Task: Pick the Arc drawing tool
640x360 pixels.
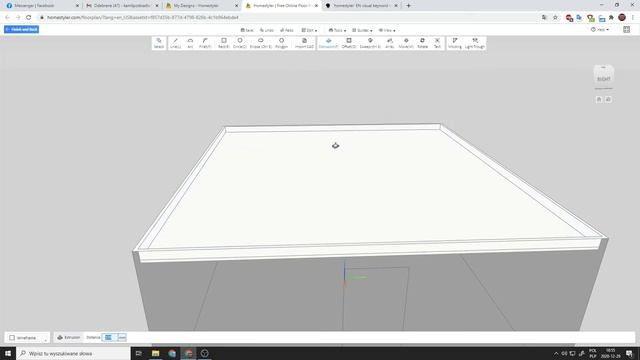Action: 190,43
